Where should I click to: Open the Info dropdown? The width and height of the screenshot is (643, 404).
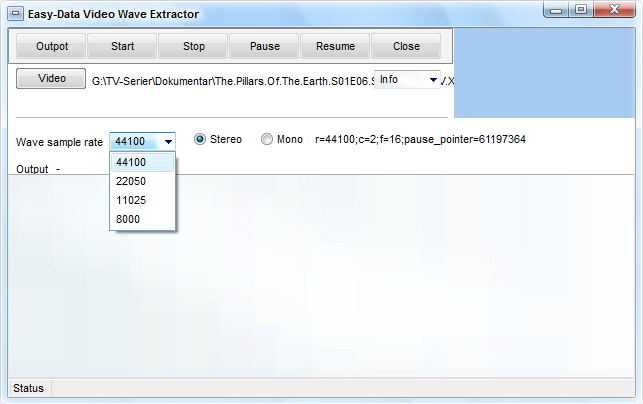[407, 80]
